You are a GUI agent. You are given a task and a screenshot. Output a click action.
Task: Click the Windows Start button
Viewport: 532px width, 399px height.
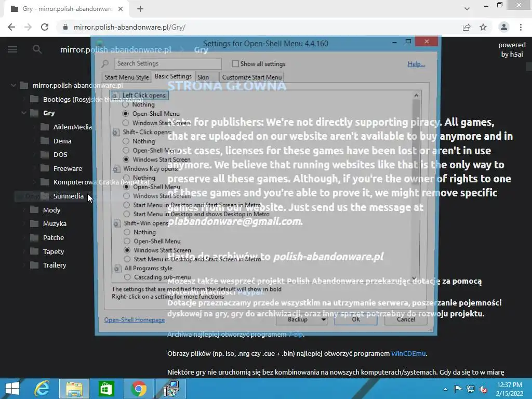coord(12,389)
